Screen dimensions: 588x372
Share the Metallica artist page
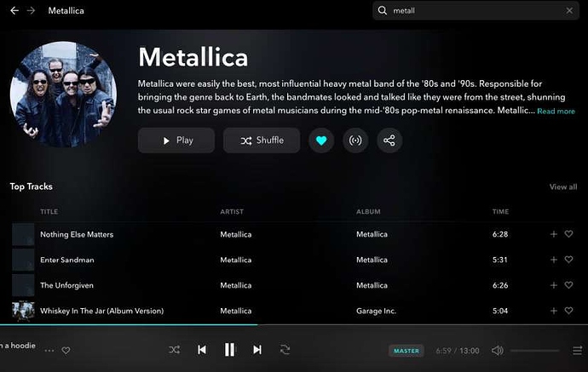[389, 140]
